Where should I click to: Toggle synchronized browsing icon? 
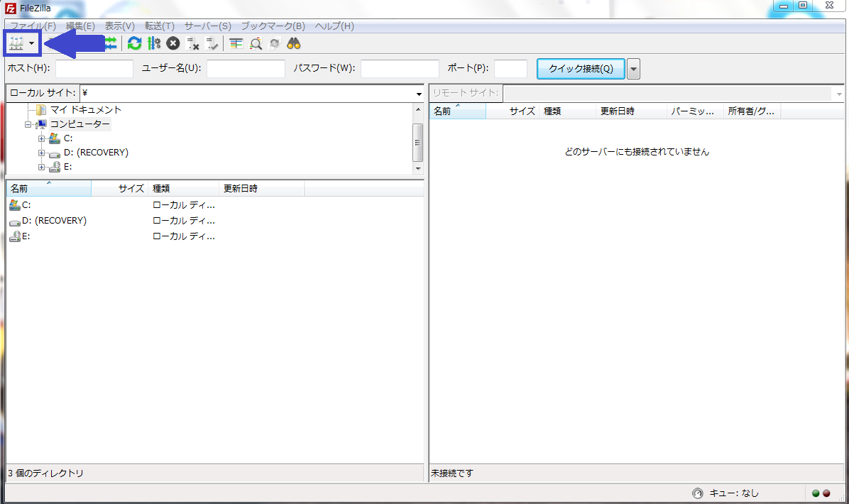275,43
